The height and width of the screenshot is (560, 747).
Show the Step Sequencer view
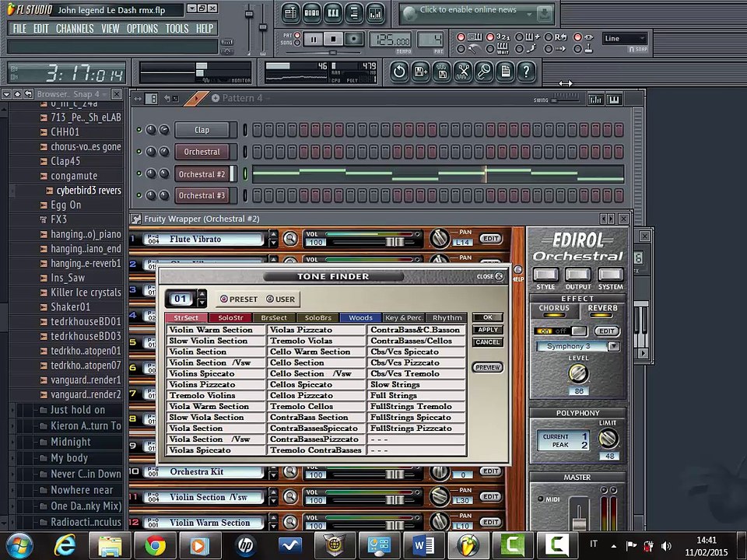(311, 13)
